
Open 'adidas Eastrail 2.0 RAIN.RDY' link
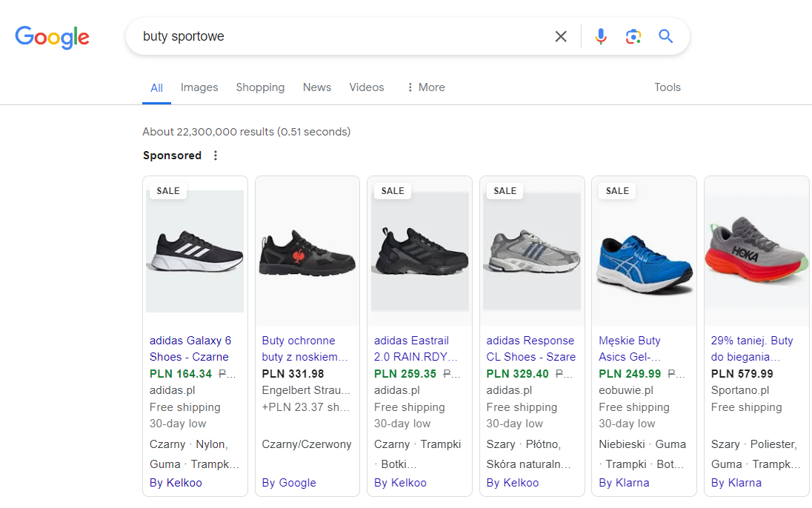pyautogui.click(x=416, y=349)
